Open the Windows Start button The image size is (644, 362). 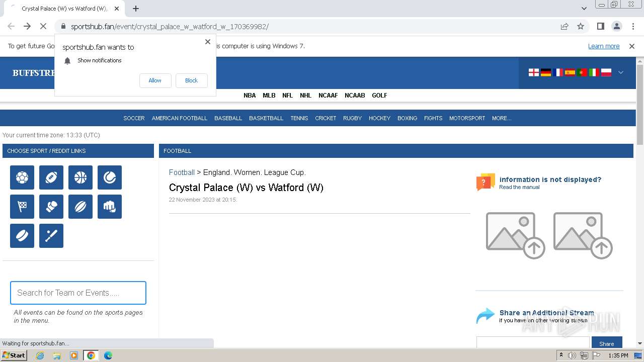pos(14,355)
